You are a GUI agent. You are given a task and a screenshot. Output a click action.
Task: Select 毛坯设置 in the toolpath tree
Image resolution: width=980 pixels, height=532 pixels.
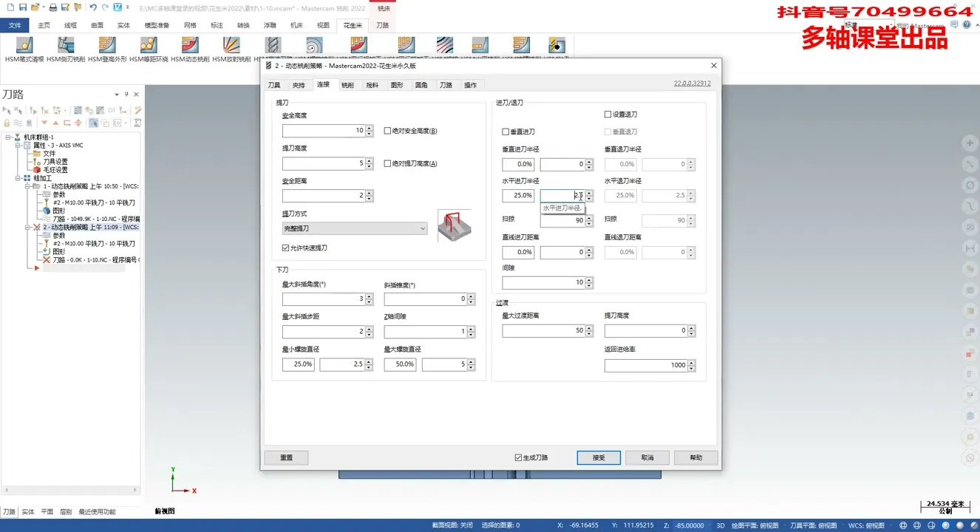pos(55,170)
